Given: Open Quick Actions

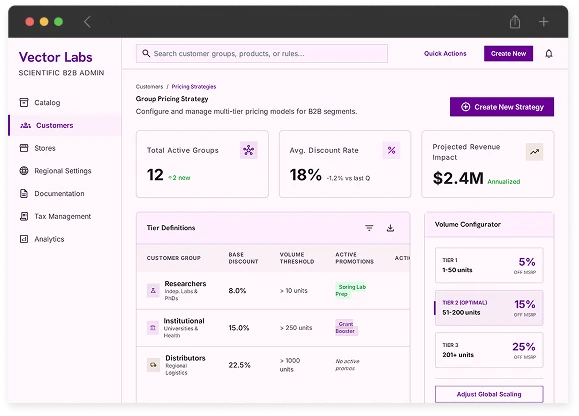Looking at the screenshot, I should pyautogui.click(x=445, y=54).
